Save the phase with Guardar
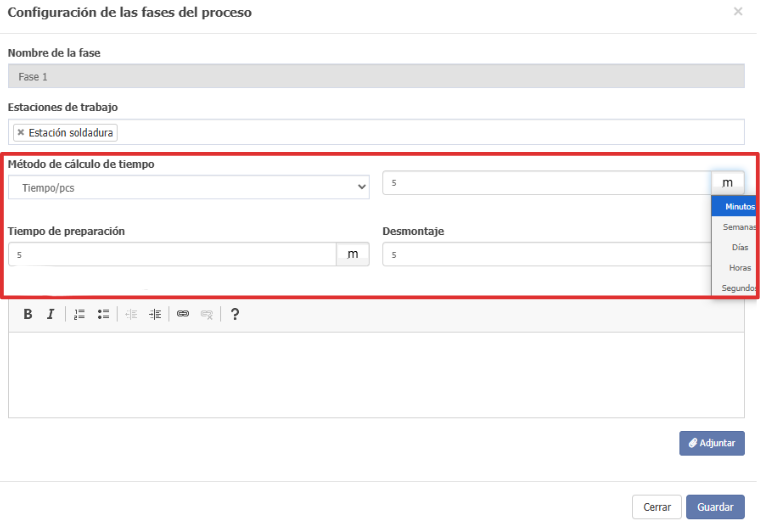The width and height of the screenshot is (763, 526). [x=715, y=507]
